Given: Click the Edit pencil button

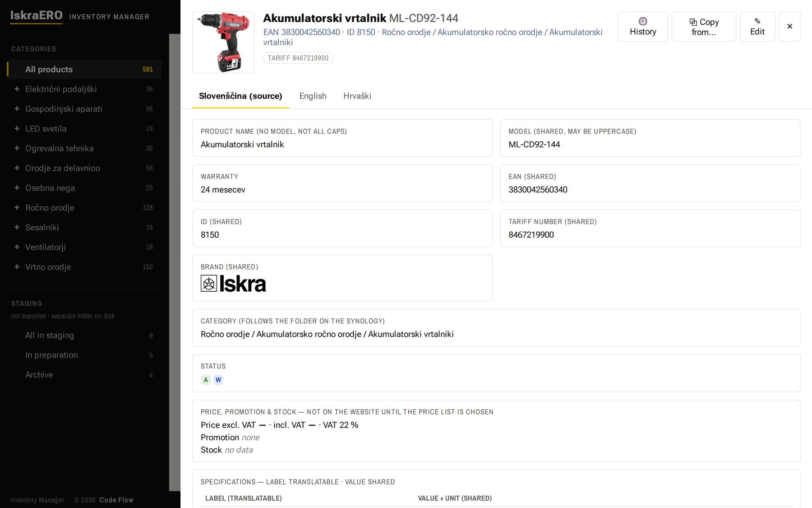Looking at the screenshot, I should click(757, 27).
